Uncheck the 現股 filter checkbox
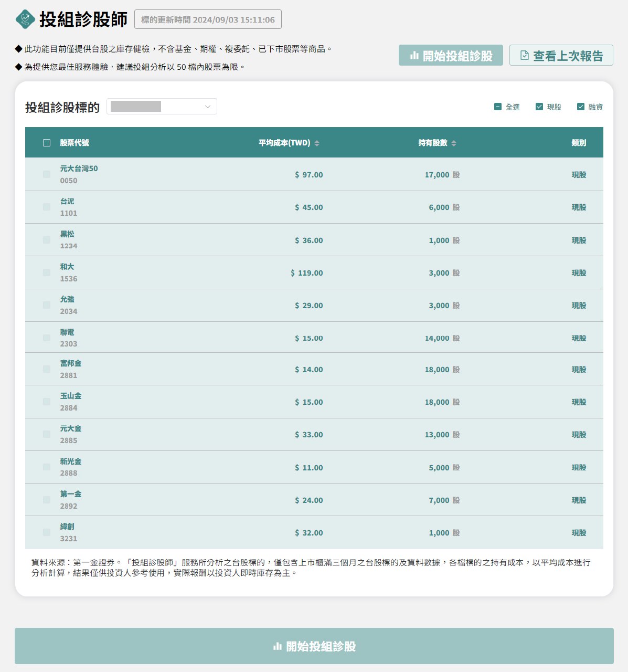Screen dimensions: 628x672 [x=539, y=107]
